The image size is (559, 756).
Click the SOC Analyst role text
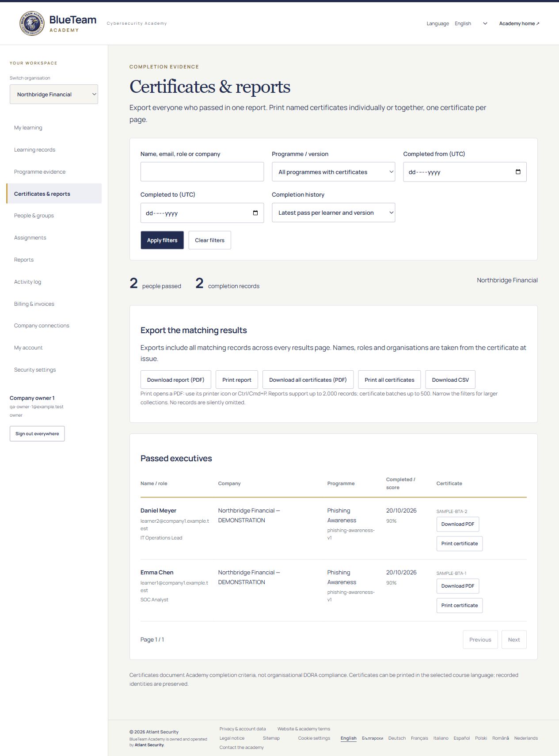pyautogui.click(x=154, y=600)
